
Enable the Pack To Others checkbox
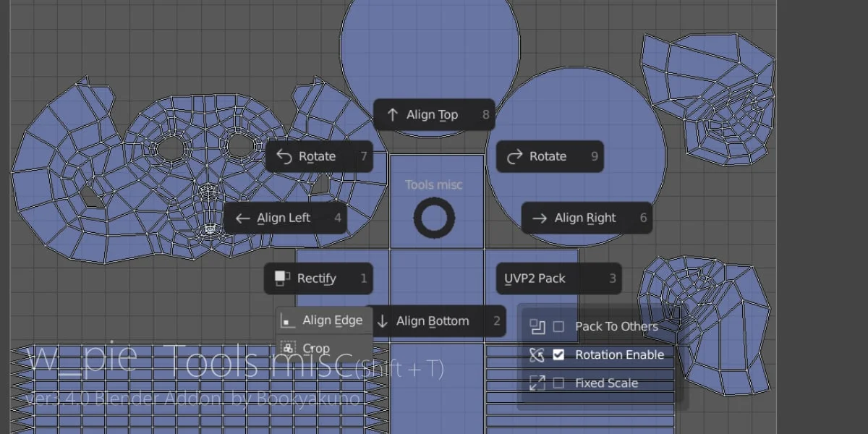[558, 326]
